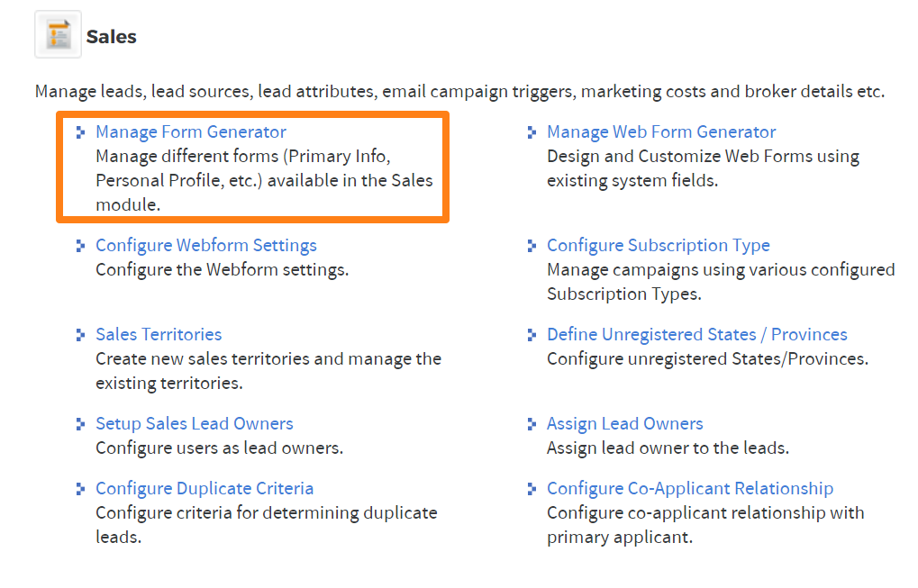Open Configure Subscription Type page
Image resolution: width=918 pixels, height=588 pixels.
pyautogui.click(x=659, y=246)
